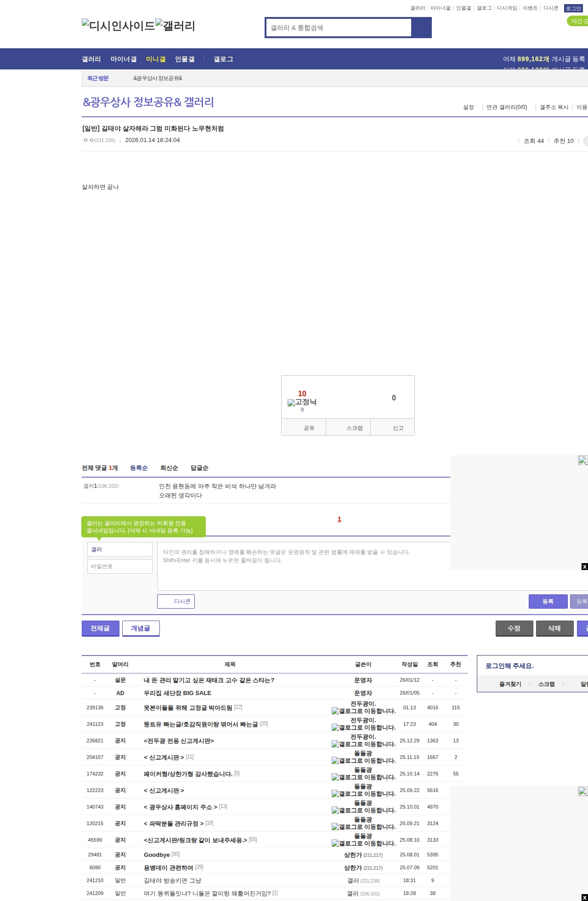Image resolution: width=588 pixels, height=901 pixels.
Task: Click the comment text area
Action: click(373, 566)
